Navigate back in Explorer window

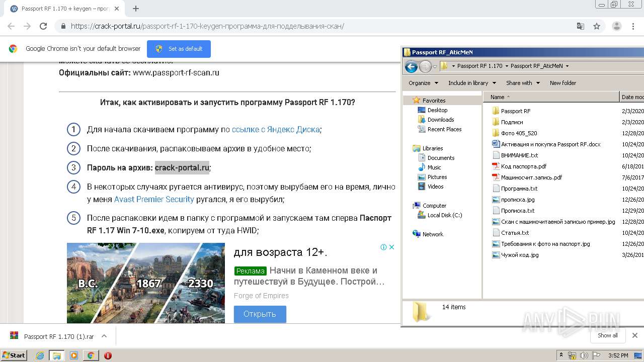(x=411, y=66)
